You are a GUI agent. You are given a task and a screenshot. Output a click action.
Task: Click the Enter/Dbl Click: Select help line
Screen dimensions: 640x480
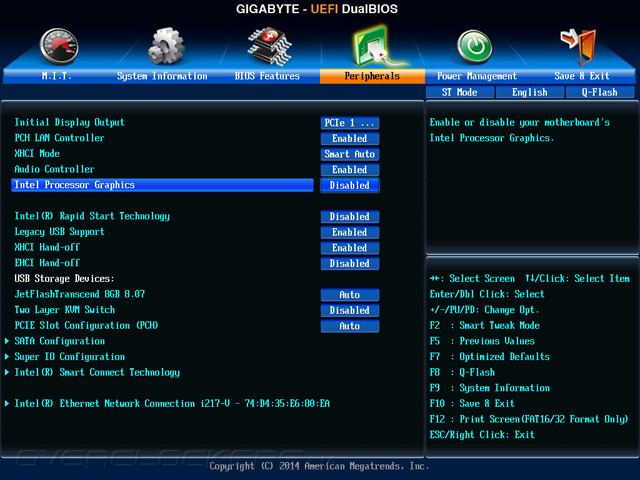487,294
